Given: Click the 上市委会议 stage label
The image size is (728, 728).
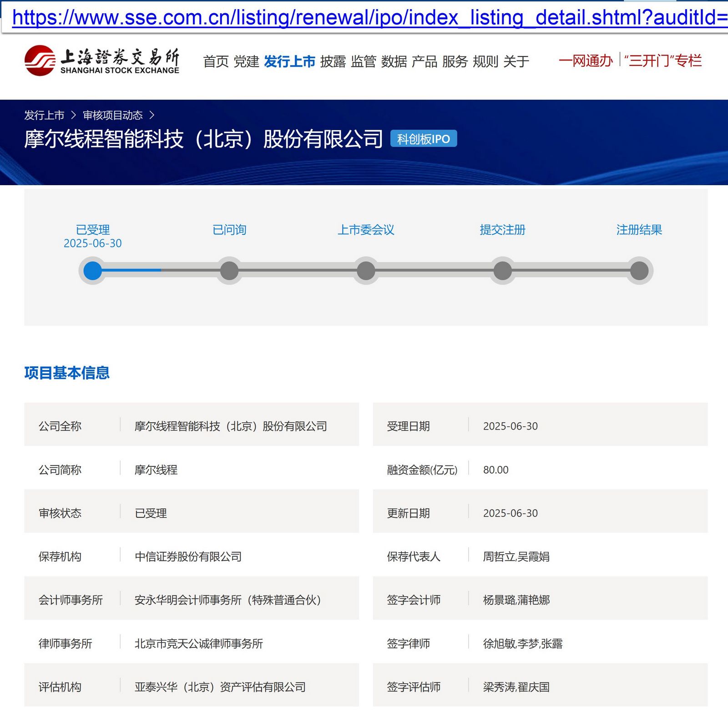Looking at the screenshot, I should [x=366, y=230].
